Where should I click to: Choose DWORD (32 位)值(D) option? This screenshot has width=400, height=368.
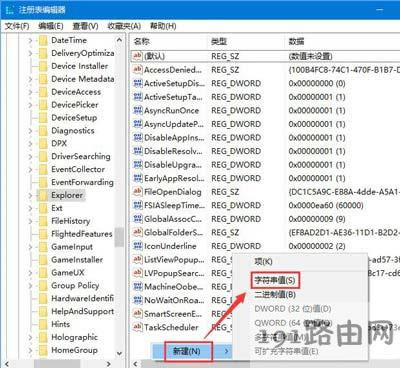pos(293,309)
